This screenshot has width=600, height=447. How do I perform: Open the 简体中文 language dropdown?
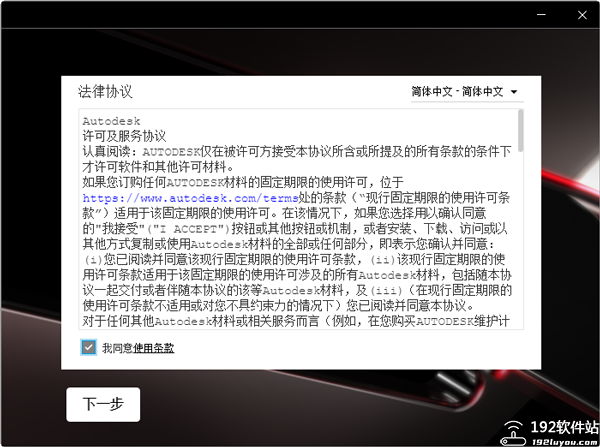pos(467,92)
